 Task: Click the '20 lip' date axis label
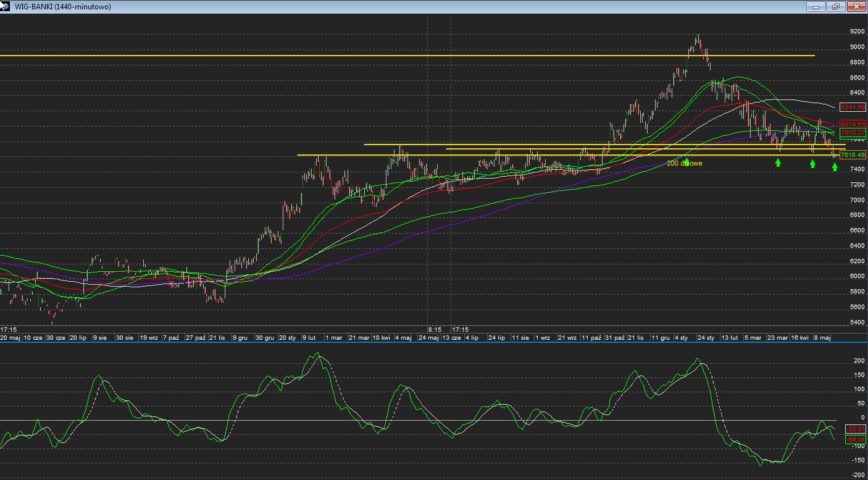78,338
